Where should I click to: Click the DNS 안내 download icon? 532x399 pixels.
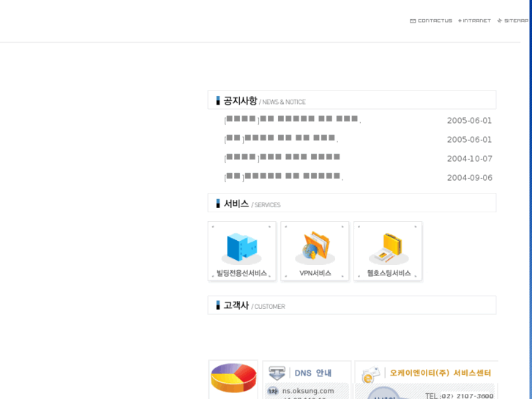tap(277, 373)
